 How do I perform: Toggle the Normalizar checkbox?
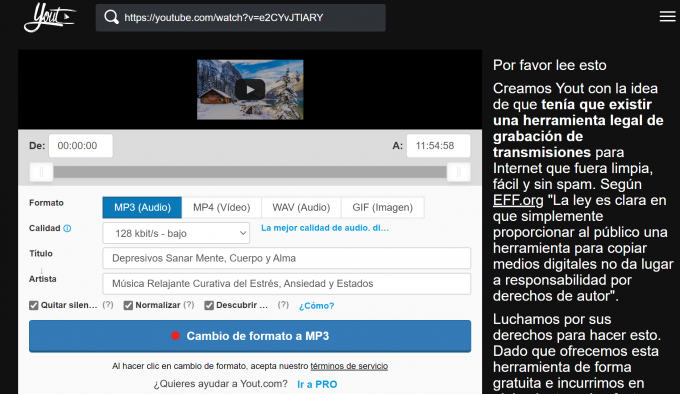(x=128, y=306)
